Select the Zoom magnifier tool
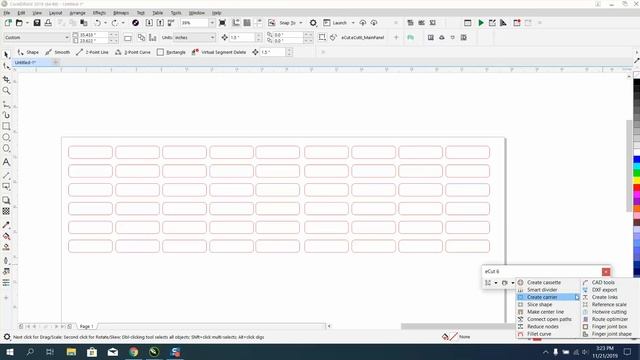Screen dimensions: 640x360 (x=6, y=91)
